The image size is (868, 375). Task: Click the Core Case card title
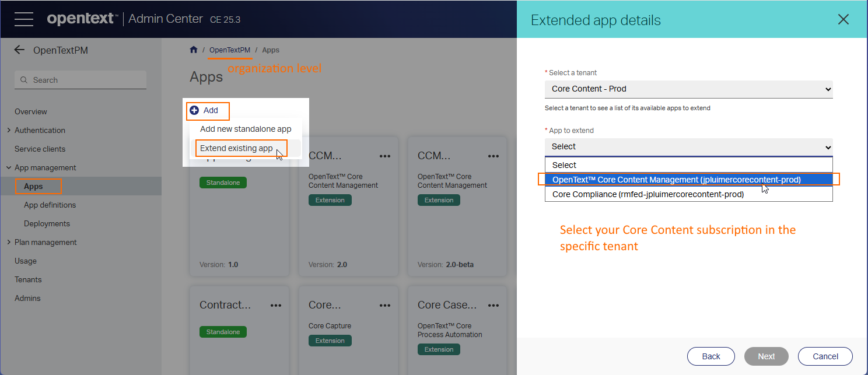click(447, 305)
